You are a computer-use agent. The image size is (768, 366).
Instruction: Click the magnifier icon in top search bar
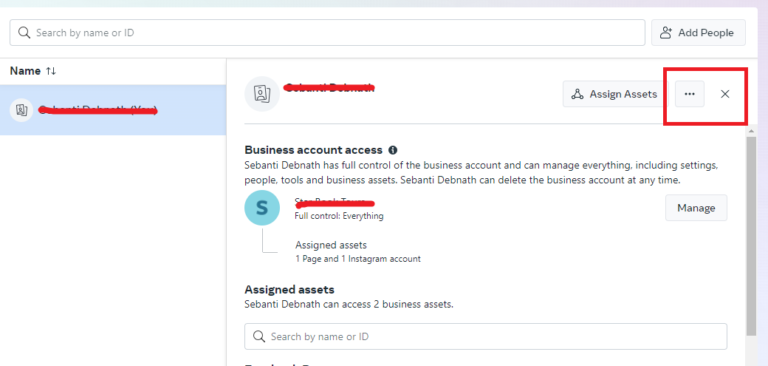tap(24, 33)
